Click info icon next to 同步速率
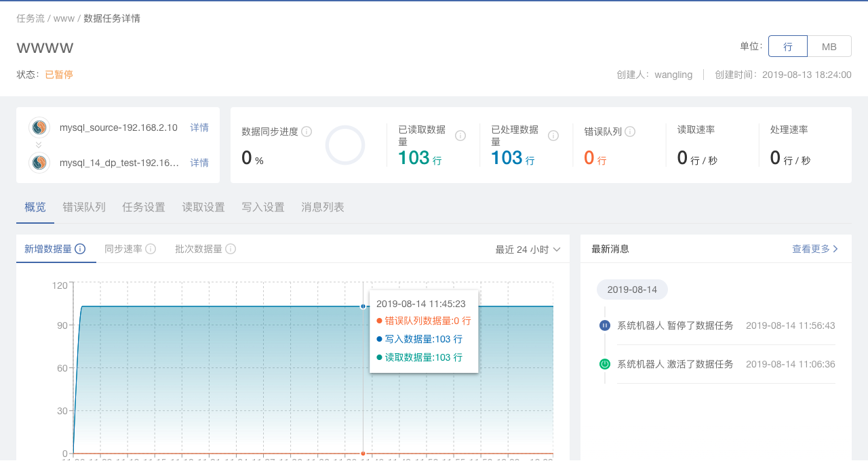Screen dimensions: 868x461 click(151, 249)
